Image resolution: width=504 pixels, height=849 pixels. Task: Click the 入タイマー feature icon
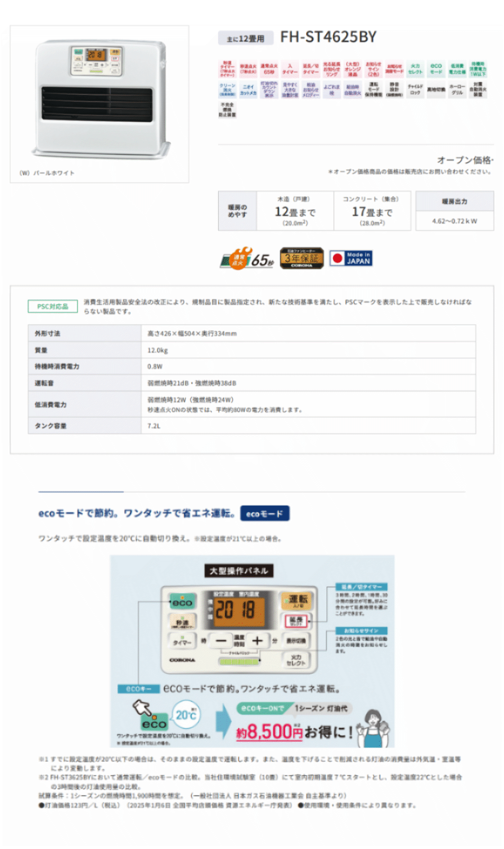click(290, 69)
